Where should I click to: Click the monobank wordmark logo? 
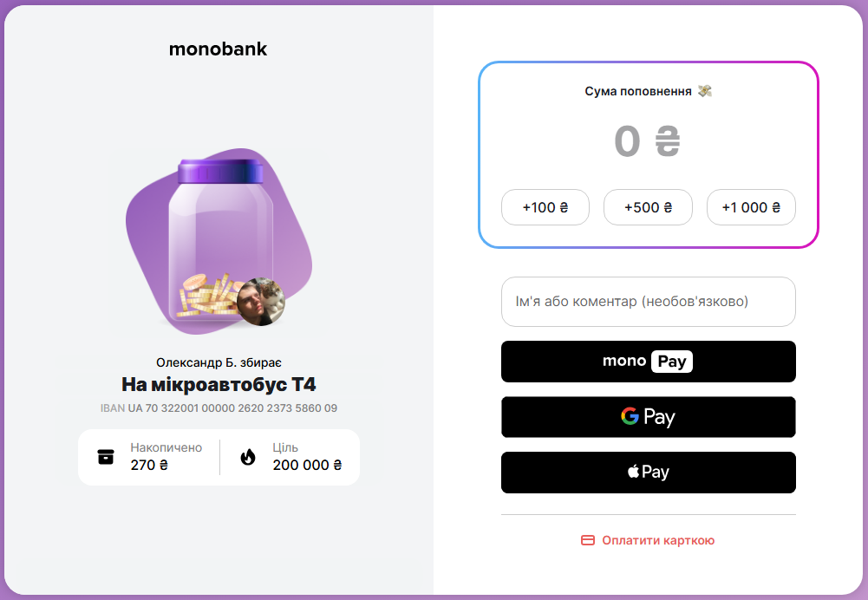coord(218,49)
